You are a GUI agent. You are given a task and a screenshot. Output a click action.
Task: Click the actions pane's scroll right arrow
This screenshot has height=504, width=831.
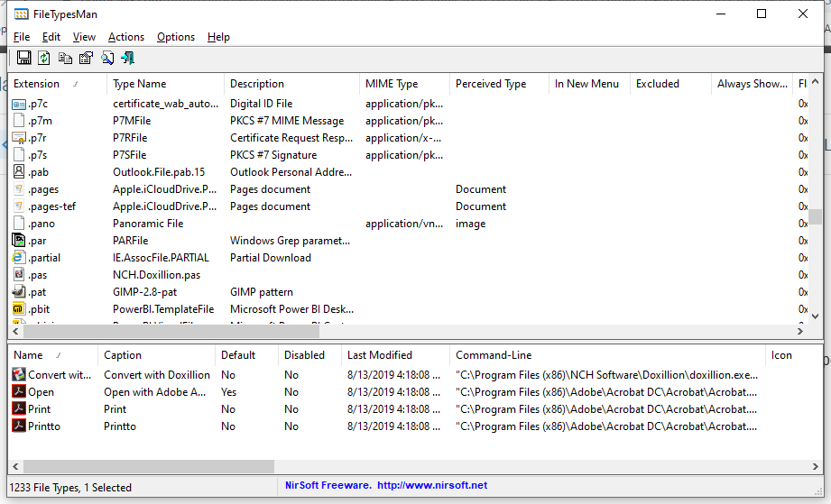pyautogui.click(x=815, y=466)
